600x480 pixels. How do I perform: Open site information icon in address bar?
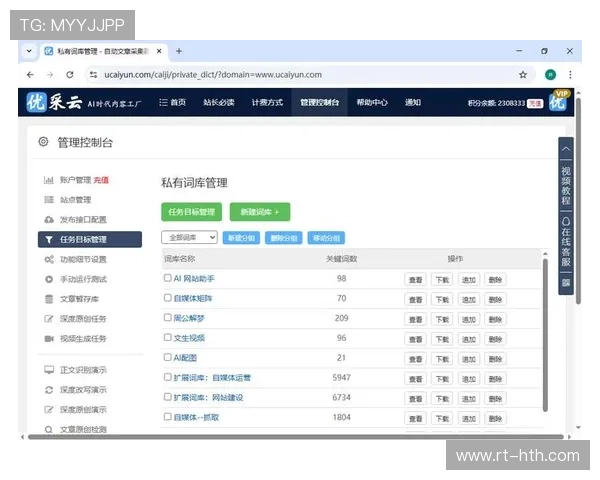(x=93, y=75)
